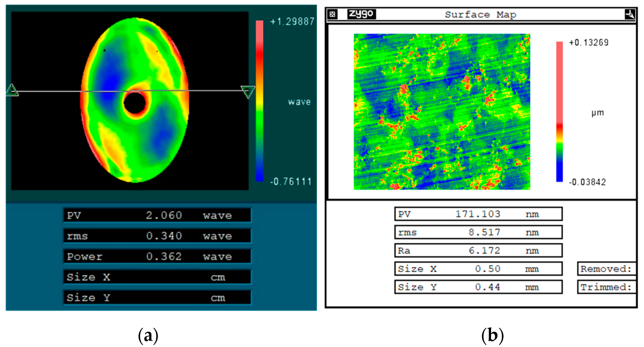
Task: Click the Size Y 0.44 mm box
Action: 478,287
